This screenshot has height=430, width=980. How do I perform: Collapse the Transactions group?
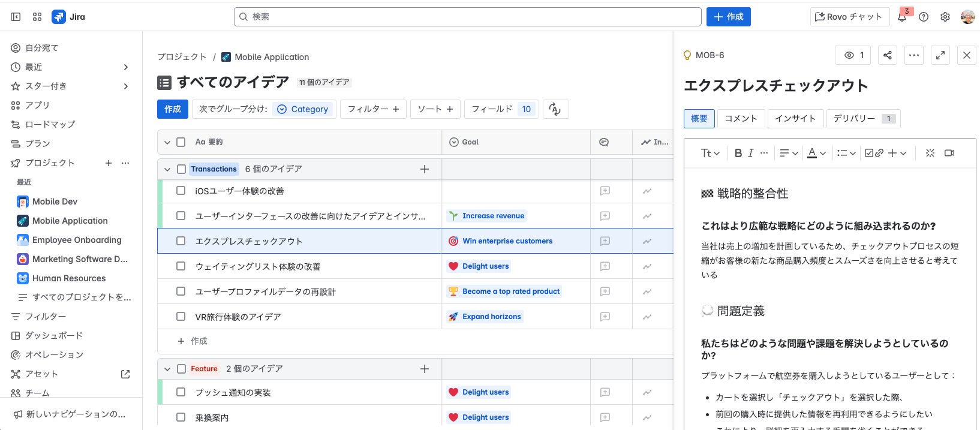coord(167,169)
